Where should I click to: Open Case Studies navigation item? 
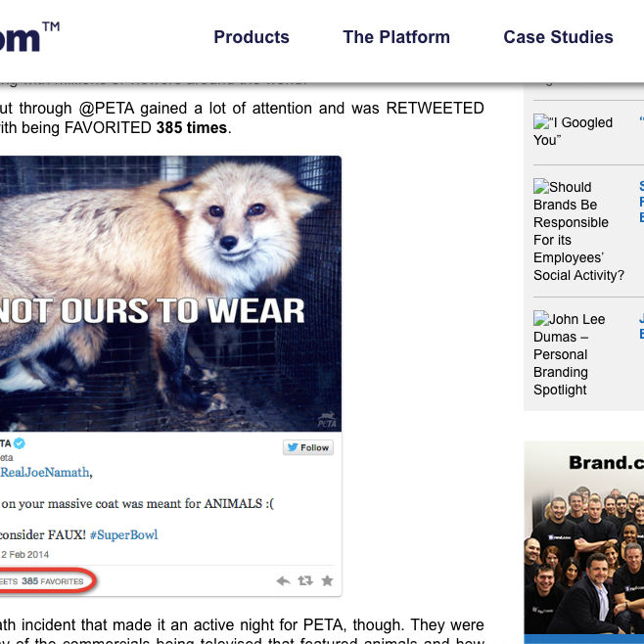pyautogui.click(x=558, y=37)
